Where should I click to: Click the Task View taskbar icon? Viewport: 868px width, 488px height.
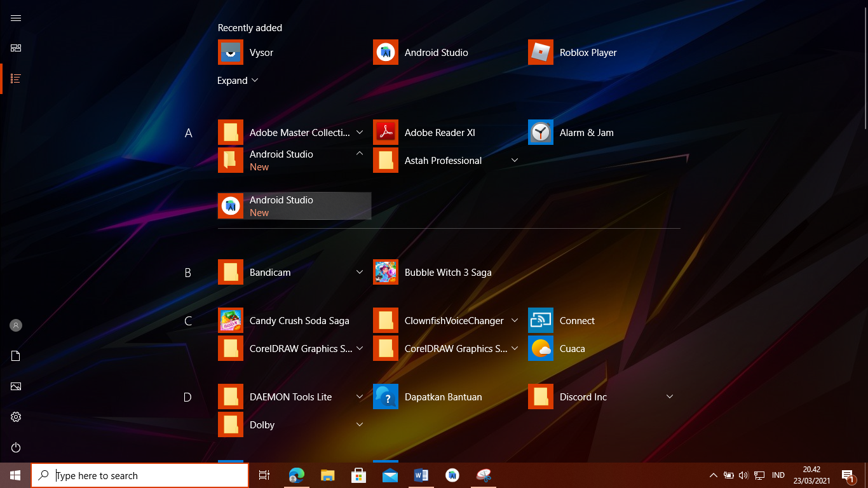click(264, 475)
